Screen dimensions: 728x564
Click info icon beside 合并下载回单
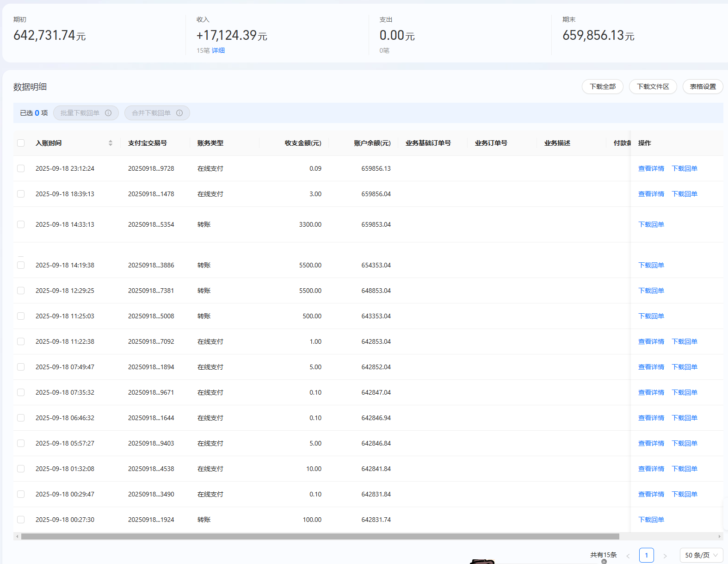(x=179, y=113)
